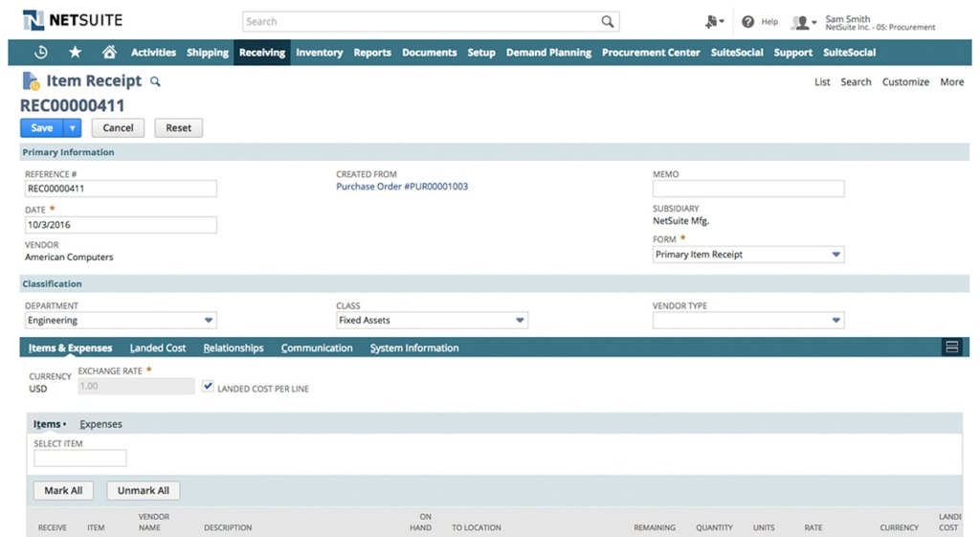Viewport: 980px width, 537px height.
Task: Click the Item Receipt document icon
Action: pos(31,80)
